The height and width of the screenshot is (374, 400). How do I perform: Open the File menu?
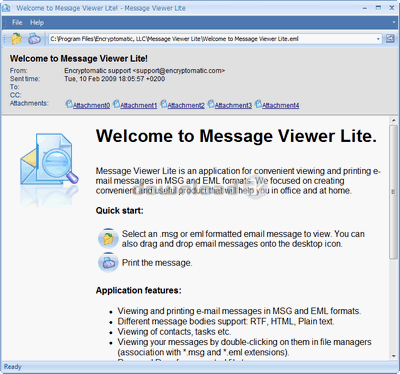(x=17, y=23)
